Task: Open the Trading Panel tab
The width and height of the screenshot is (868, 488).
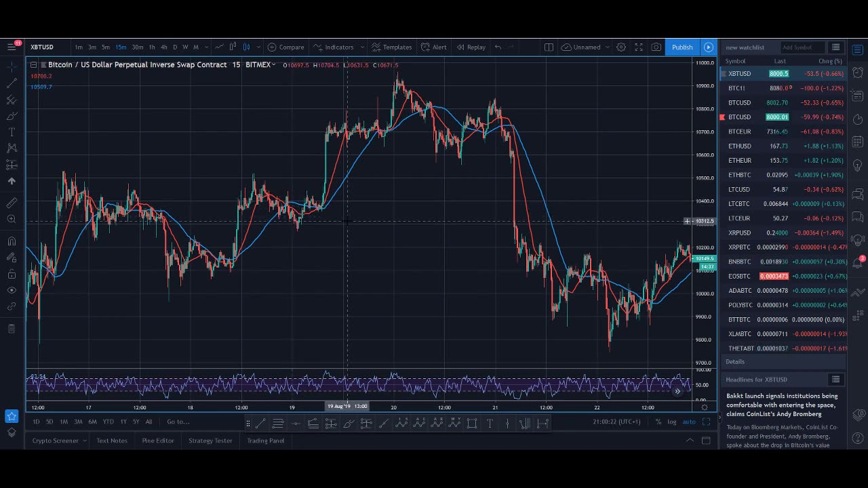Action: pyautogui.click(x=265, y=441)
